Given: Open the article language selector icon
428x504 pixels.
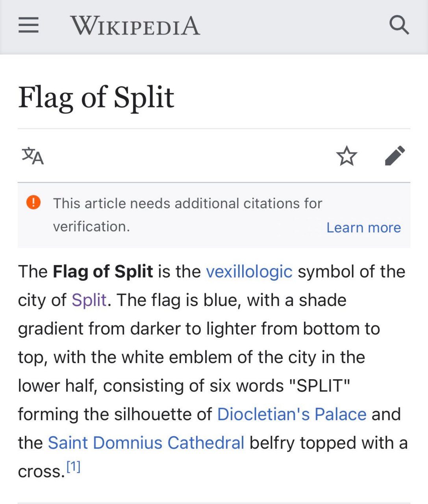Looking at the screenshot, I should pos(33,156).
